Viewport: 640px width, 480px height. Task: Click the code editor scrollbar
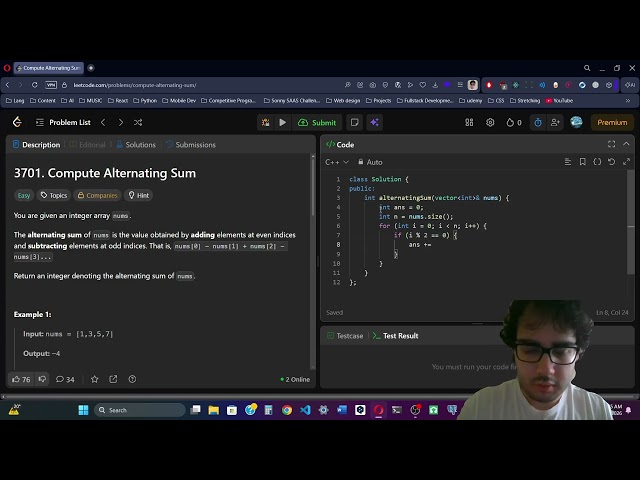click(x=631, y=222)
